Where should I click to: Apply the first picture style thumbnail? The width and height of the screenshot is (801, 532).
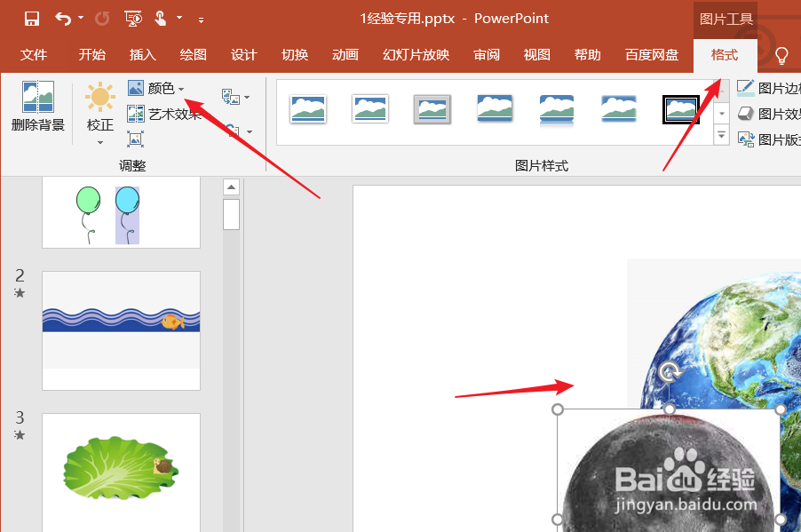(x=308, y=109)
